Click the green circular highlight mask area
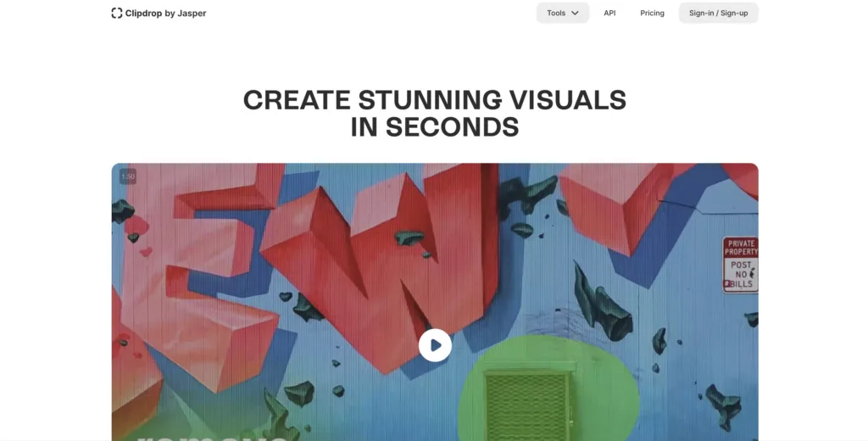This screenshot has height=441, width=868. pyautogui.click(x=548, y=388)
